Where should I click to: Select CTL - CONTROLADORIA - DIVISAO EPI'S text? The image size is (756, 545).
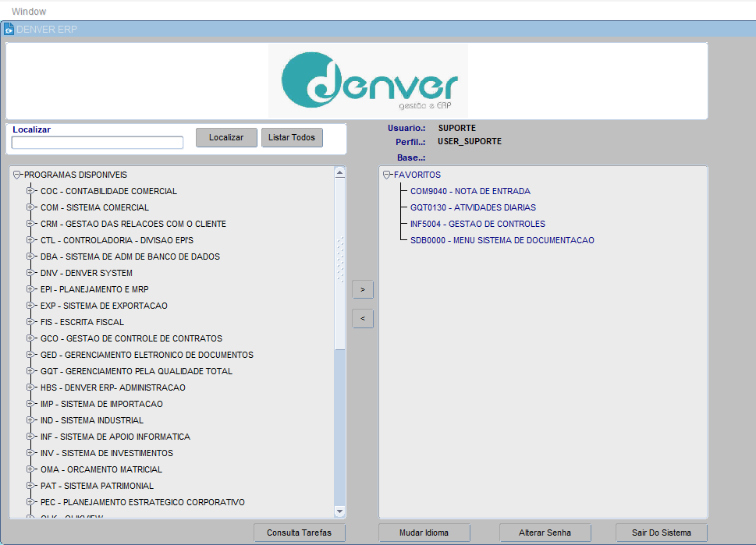[x=117, y=240]
